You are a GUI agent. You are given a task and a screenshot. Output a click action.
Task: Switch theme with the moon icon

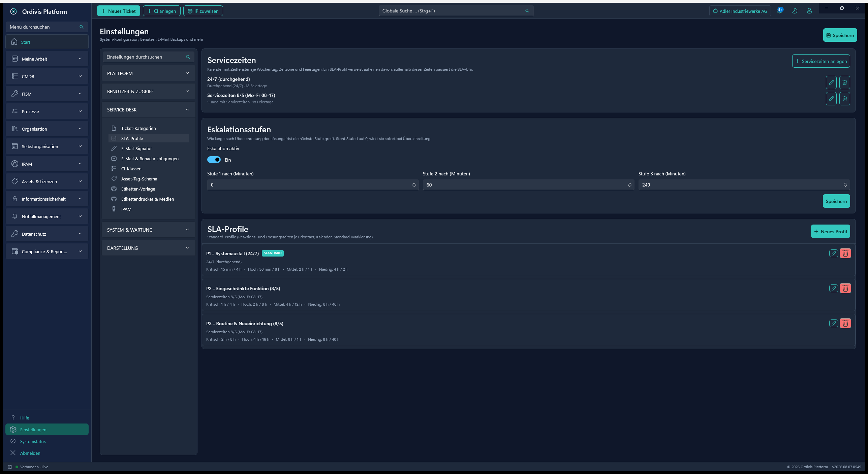[x=795, y=11]
